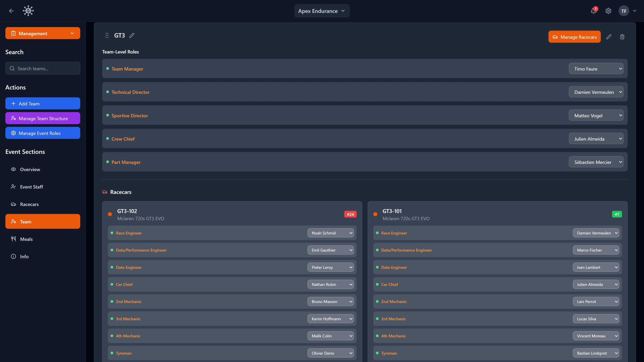This screenshot has height=362, width=644.
Task: Click the GT3-101 car title
Action: click(x=392, y=211)
